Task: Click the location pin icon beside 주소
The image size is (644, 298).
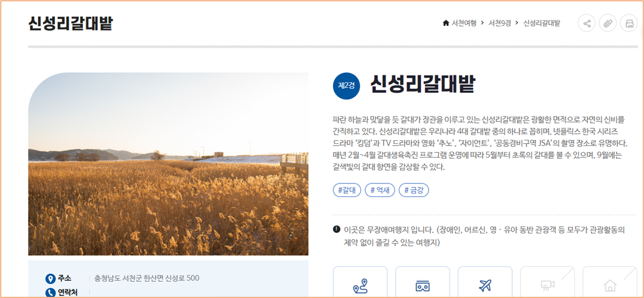Action: point(50,279)
